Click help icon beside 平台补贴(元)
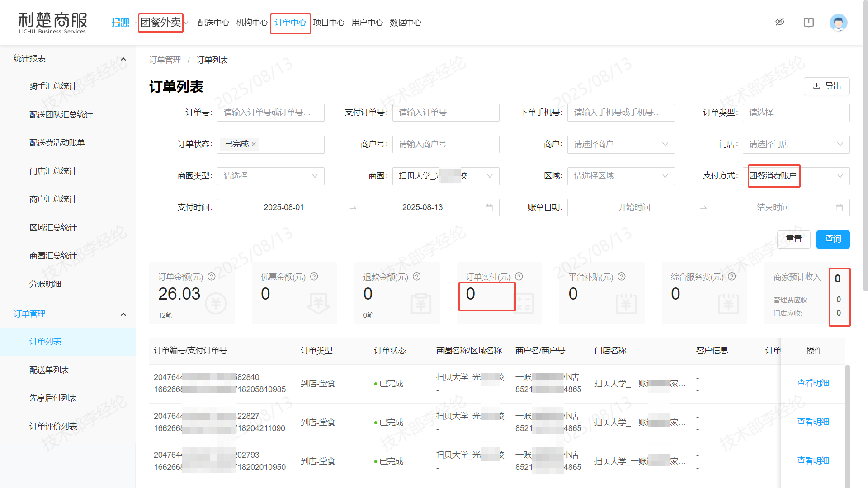Image resolution: width=868 pixels, height=488 pixels. (x=622, y=277)
